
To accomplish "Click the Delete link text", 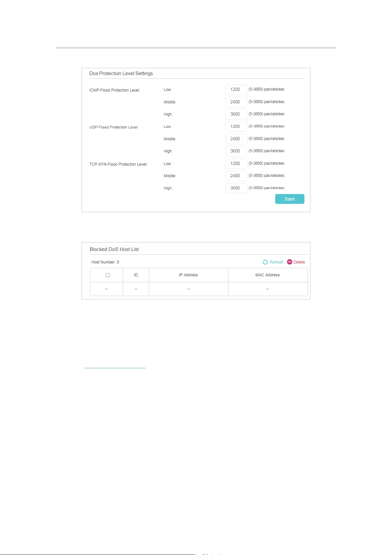I will point(299,262).
